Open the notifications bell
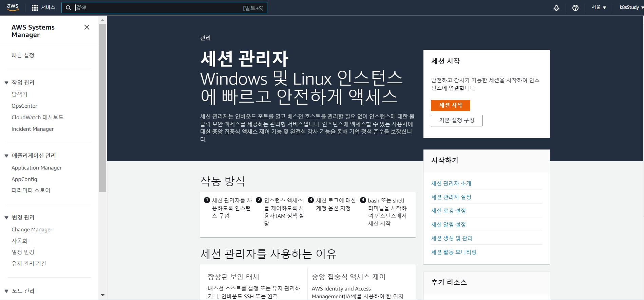644x300 pixels. point(556,7)
